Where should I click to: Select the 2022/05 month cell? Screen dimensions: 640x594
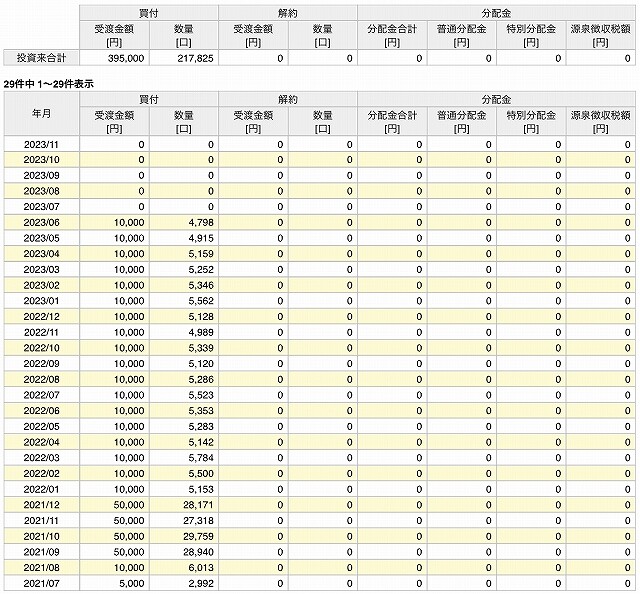coord(41,427)
